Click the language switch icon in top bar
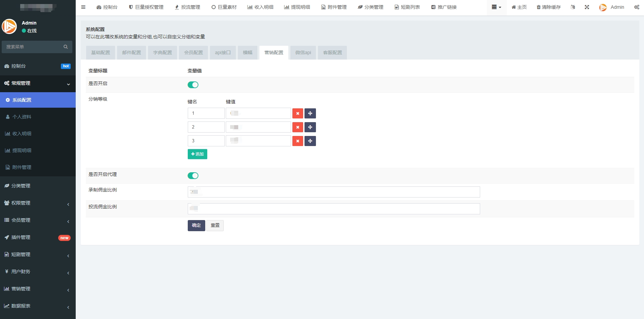This screenshot has width=644, height=319. click(573, 7)
